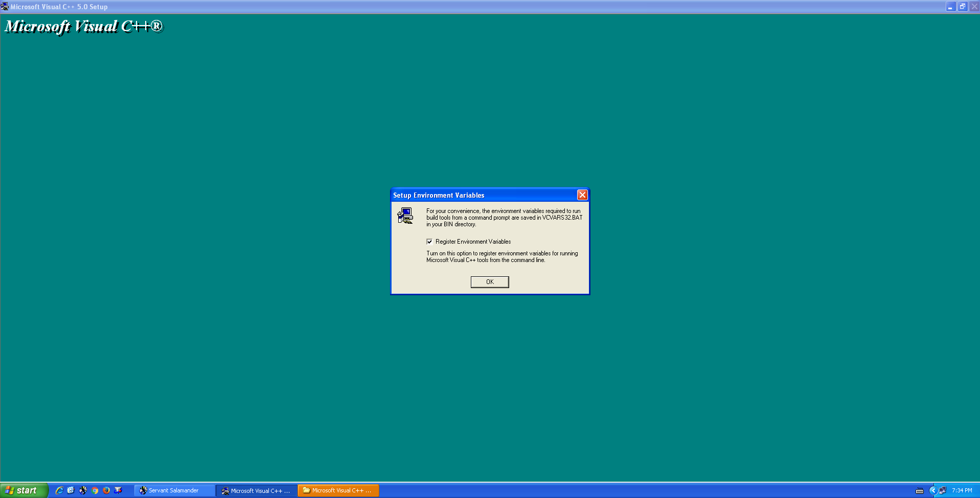Click the last Quick Launch icon
The width and height of the screenshot is (980, 498).
pos(118,490)
